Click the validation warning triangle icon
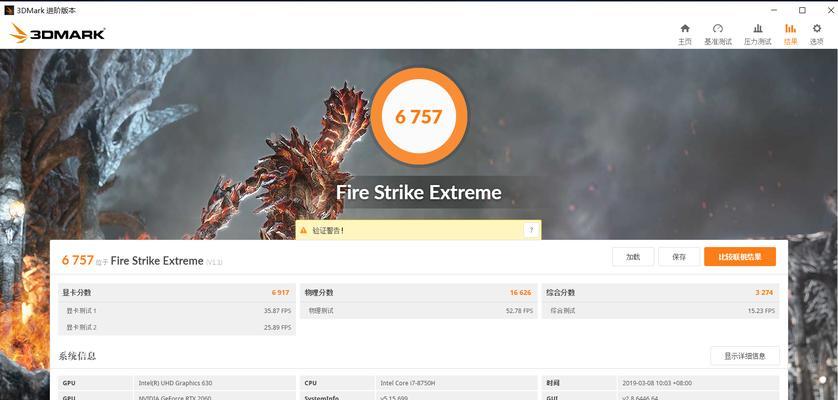Screen dimensions: 838x400 click(x=303, y=230)
